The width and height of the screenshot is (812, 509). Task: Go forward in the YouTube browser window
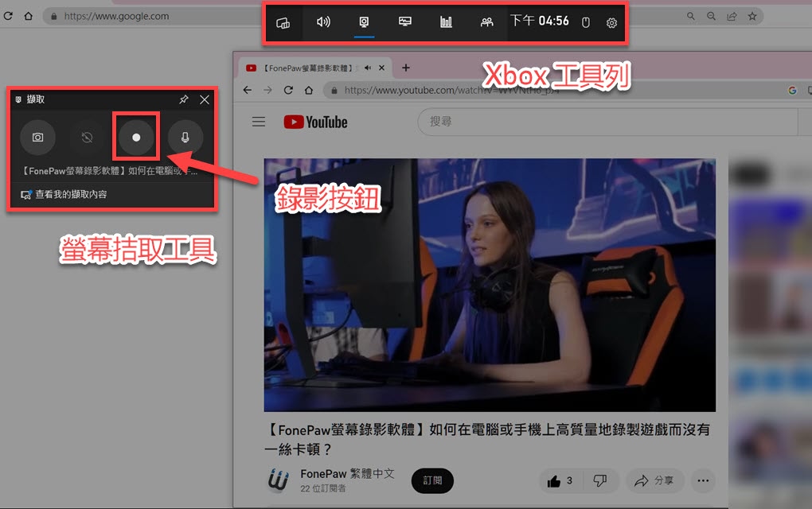coord(267,90)
